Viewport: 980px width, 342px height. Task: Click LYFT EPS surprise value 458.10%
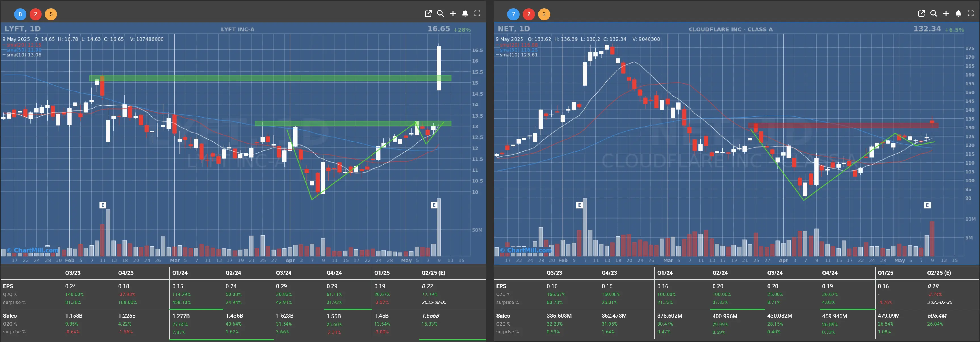click(181, 303)
